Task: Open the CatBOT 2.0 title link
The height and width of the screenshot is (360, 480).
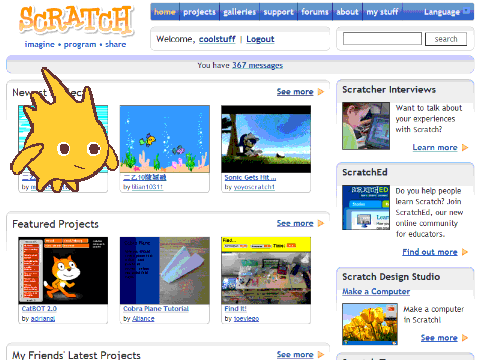Action: [x=39, y=309]
